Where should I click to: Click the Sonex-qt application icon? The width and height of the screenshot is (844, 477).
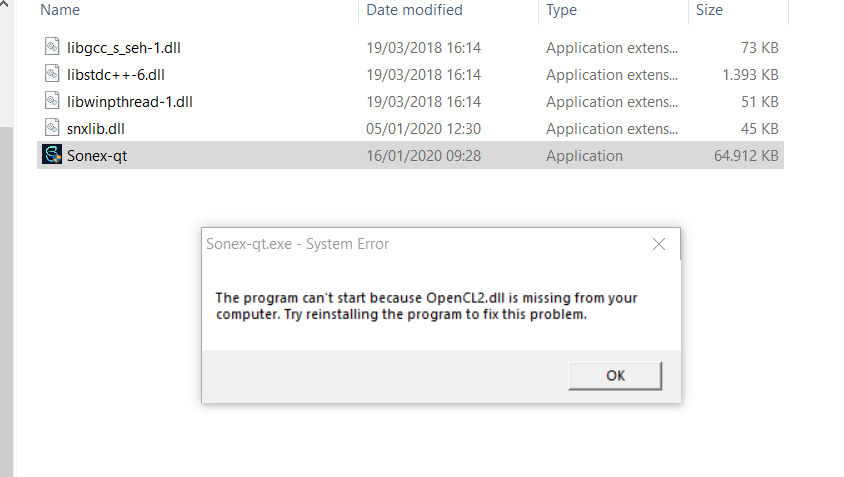tap(52, 155)
